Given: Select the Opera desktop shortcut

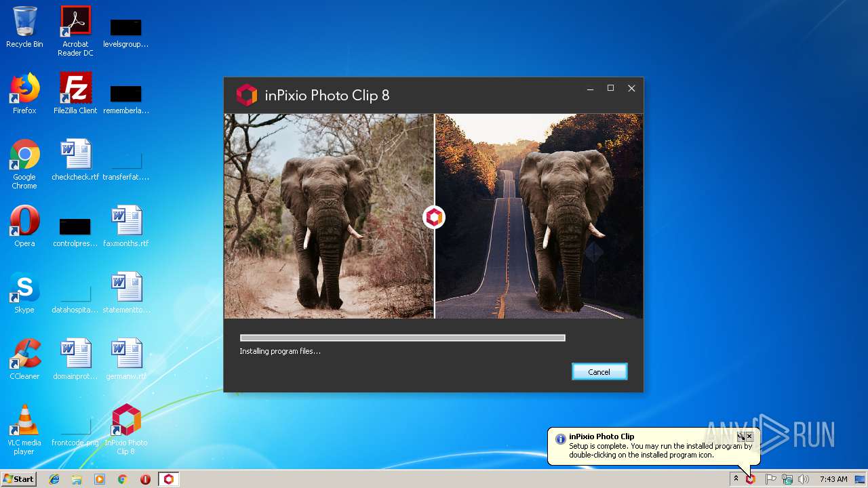Looking at the screenshot, I should (x=24, y=226).
